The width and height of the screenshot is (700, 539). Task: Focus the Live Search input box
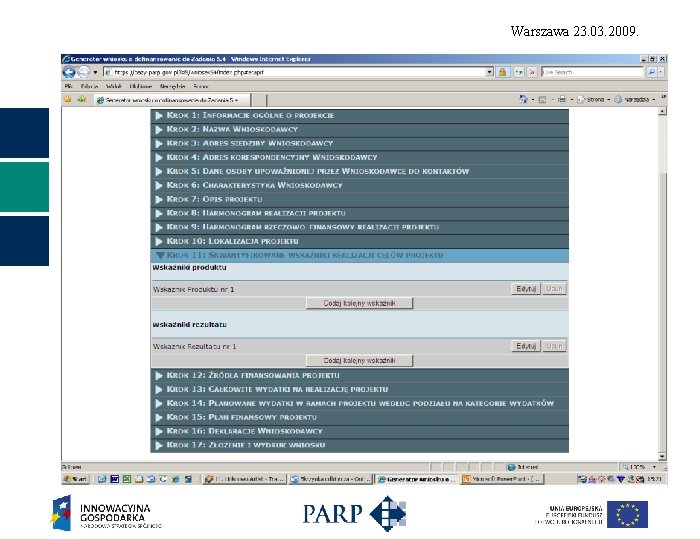(592, 72)
